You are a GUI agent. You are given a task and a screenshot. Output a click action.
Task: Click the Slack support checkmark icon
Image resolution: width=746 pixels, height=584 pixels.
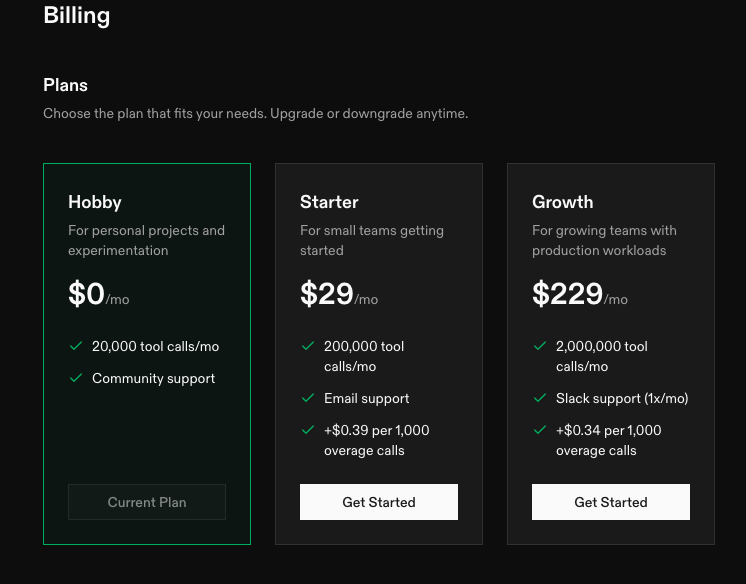coord(539,398)
